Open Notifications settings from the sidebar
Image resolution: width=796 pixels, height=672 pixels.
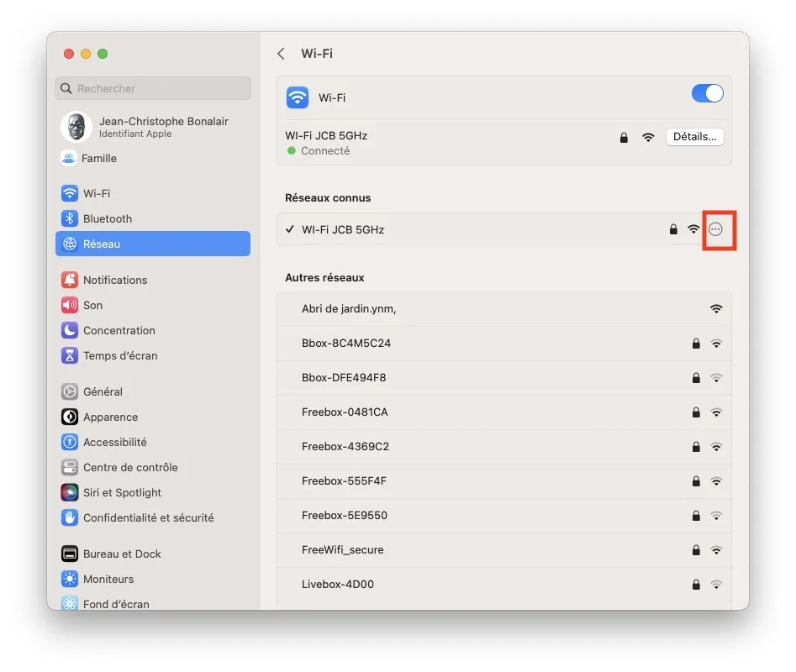tap(68, 280)
